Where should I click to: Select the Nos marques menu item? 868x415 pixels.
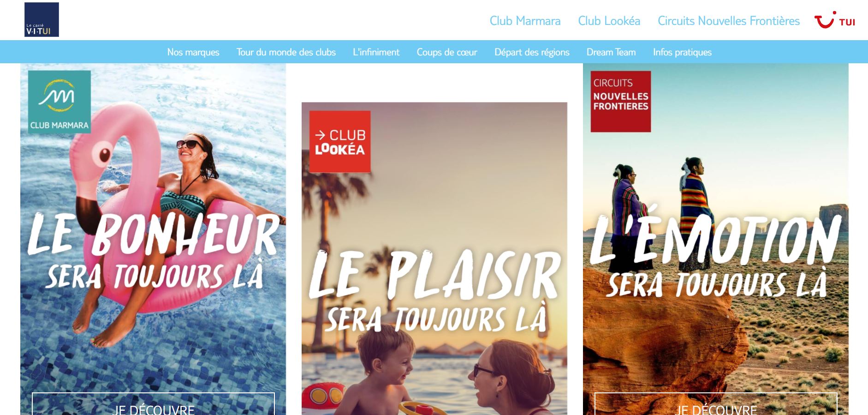193,52
